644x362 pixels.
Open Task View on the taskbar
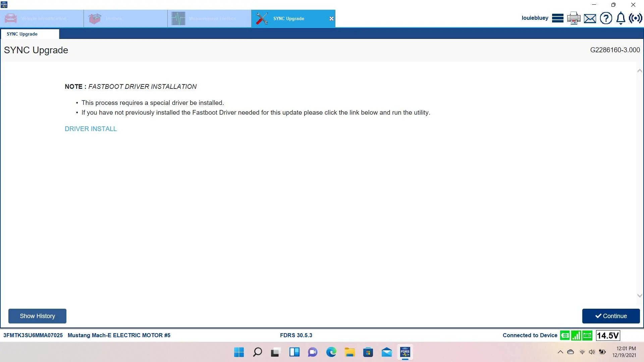(x=275, y=352)
